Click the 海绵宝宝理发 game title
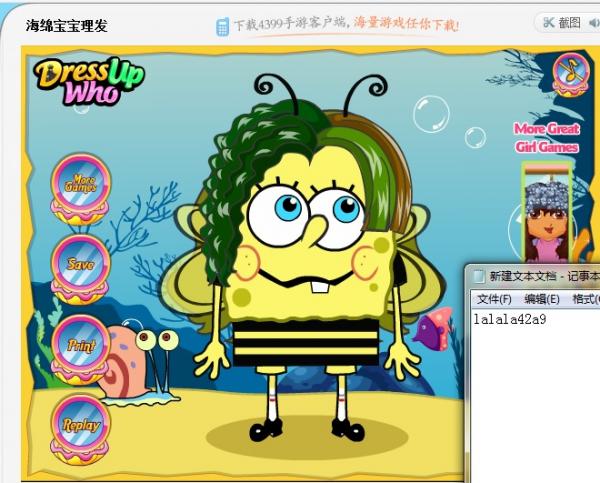600x483 pixels. tap(67, 26)
